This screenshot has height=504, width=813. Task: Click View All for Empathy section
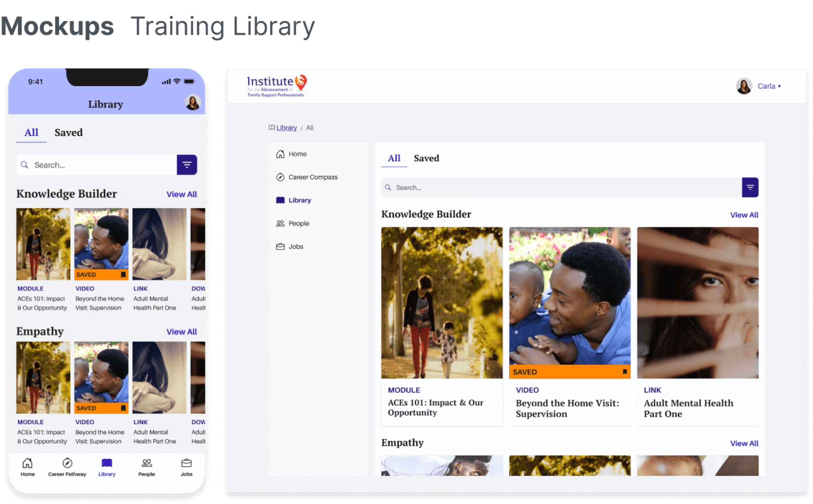tap(744, 442)
